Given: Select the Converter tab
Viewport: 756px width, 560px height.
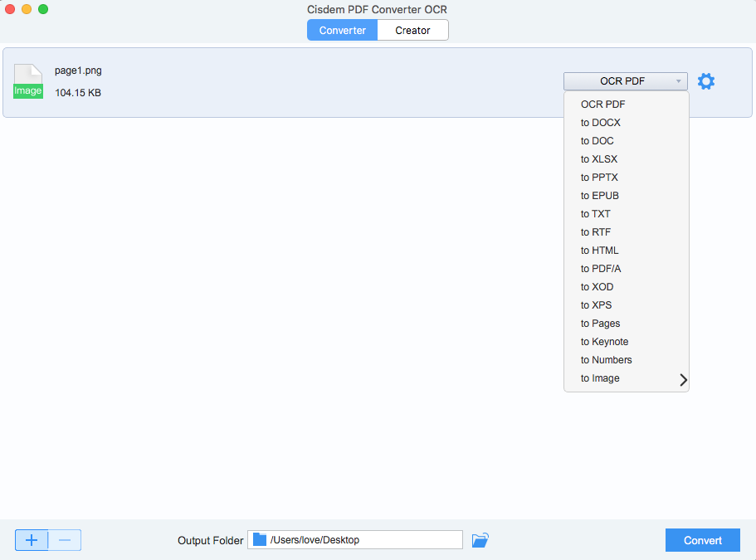Looking at the screenshot, I should point(343,31).
